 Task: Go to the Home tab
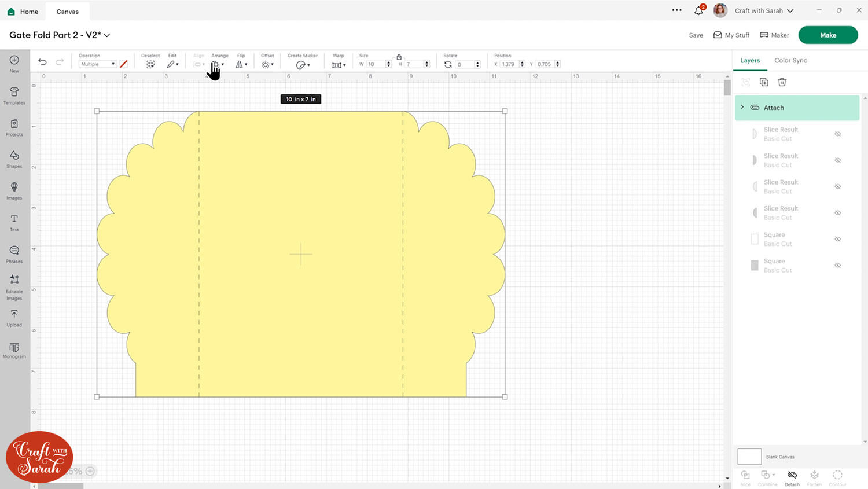[23, 11]
